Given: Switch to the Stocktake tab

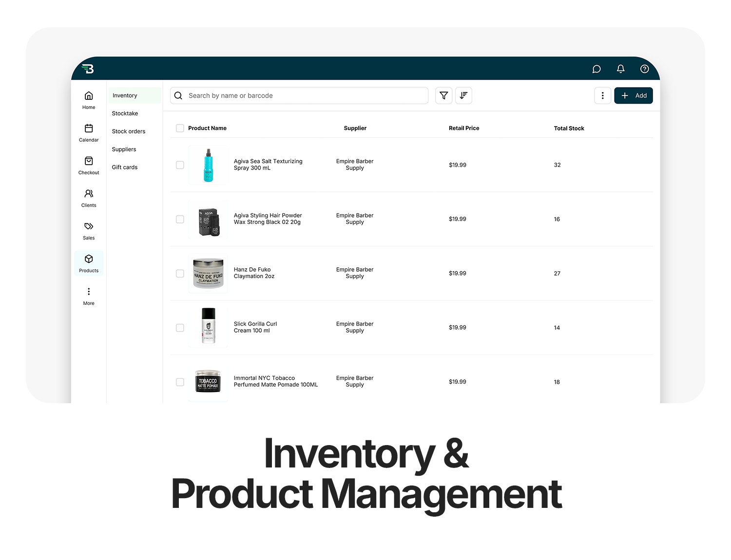Looking at the screenshot, I should coord(125,113).
